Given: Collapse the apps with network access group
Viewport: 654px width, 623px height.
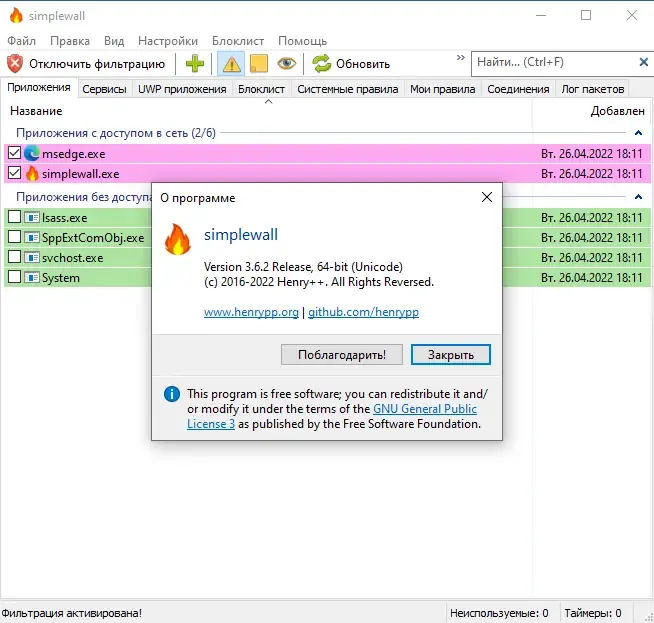Looking at the screenshot, I should coord(638,133).
